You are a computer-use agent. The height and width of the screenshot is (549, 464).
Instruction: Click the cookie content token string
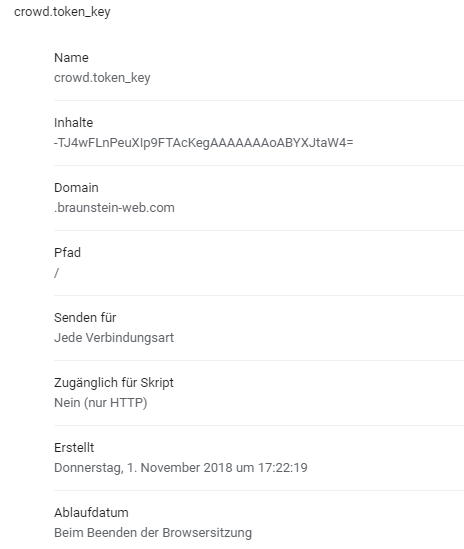[x=203, y=143]
